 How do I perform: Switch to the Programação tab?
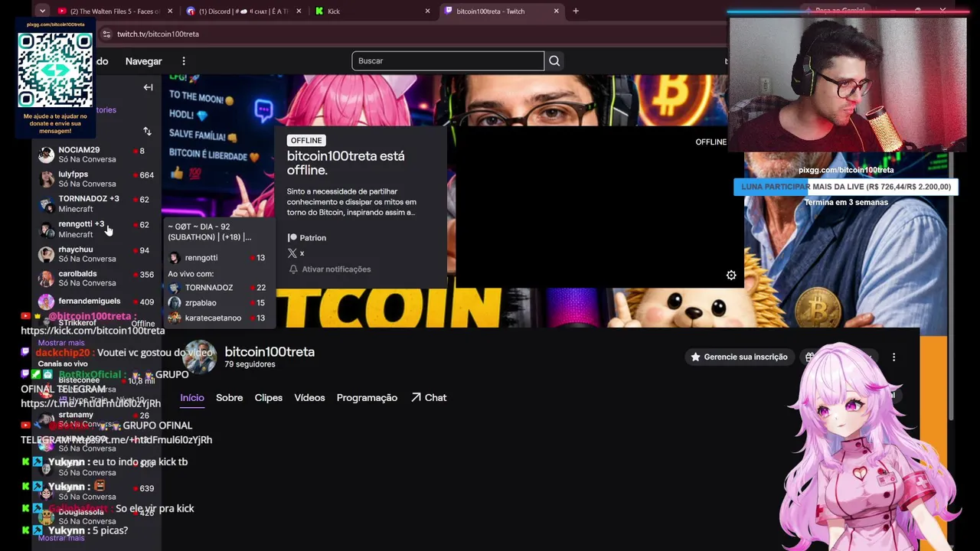click(367, 398)
